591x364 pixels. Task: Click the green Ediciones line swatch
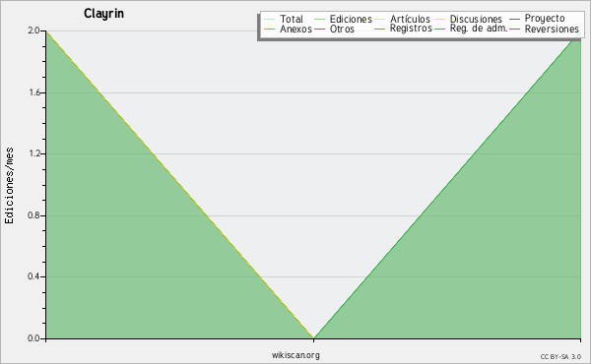319,20
